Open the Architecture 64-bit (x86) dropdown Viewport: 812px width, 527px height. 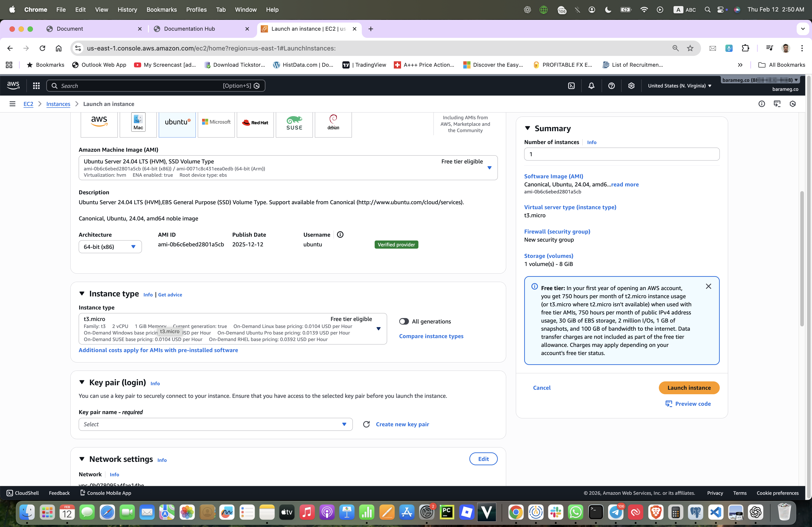click(x=110, y=247)
